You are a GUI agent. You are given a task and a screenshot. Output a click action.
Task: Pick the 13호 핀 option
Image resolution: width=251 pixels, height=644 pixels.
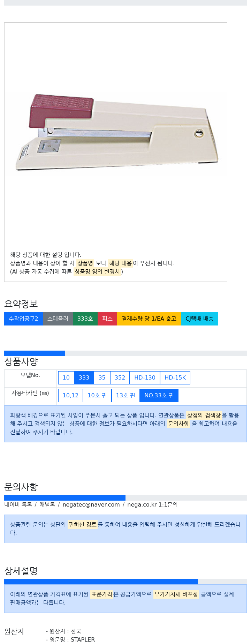(125, 396)
